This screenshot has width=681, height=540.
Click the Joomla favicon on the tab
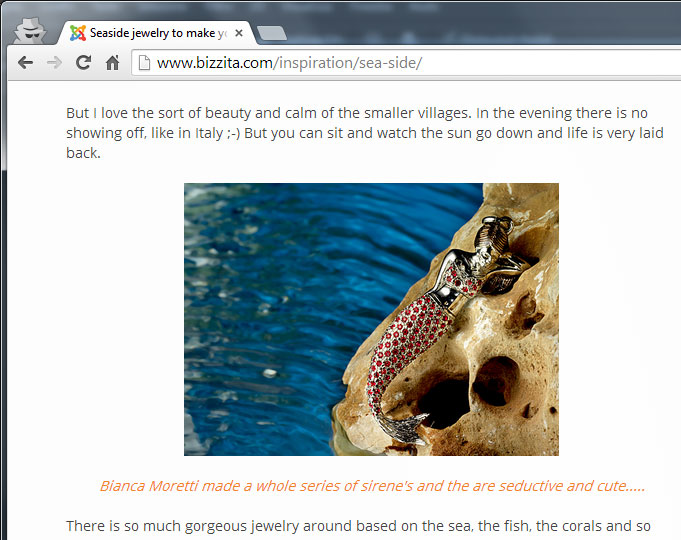(x=78, y=33)
